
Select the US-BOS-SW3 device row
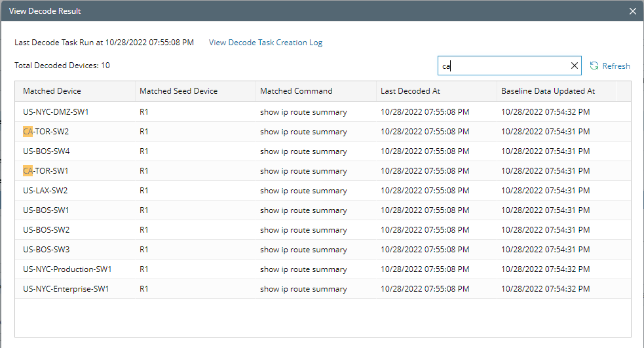click(323, 250)
